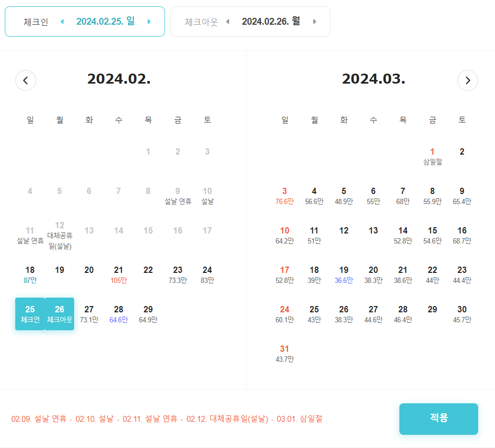Select February 26 check-out date cell
495x448 pixels.
pos(59,314)
